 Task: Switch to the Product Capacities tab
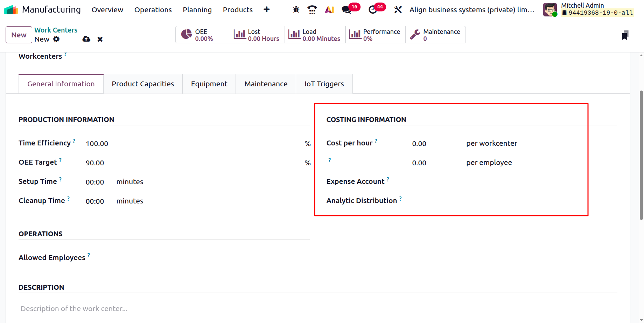143,84
